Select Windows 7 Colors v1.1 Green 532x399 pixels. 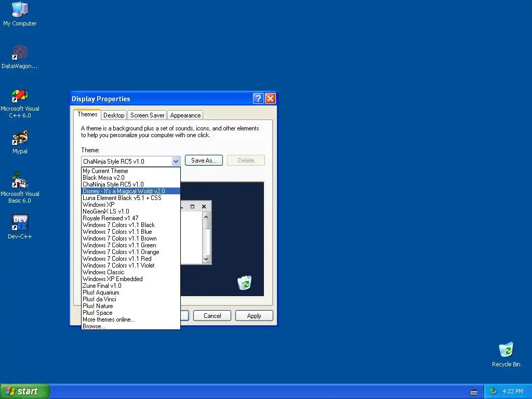(x=130, y=245)
